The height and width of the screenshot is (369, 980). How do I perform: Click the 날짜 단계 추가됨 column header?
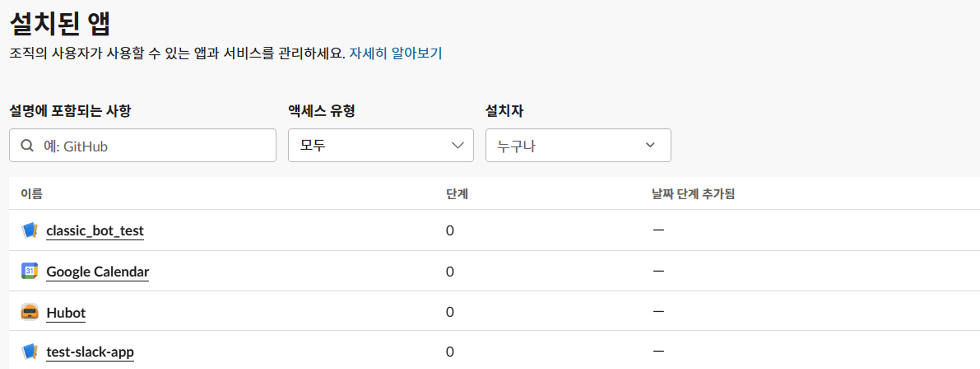pos(693,194)
